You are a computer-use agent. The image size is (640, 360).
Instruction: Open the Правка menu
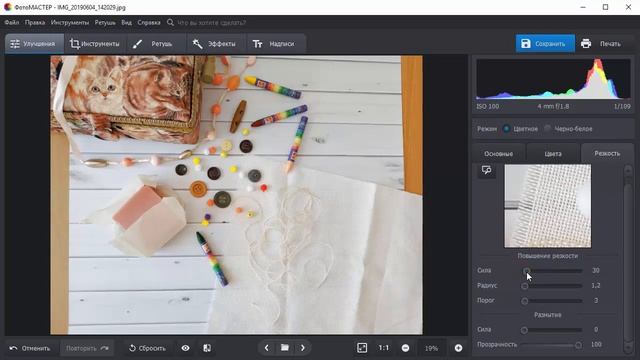tap(35, 22)
